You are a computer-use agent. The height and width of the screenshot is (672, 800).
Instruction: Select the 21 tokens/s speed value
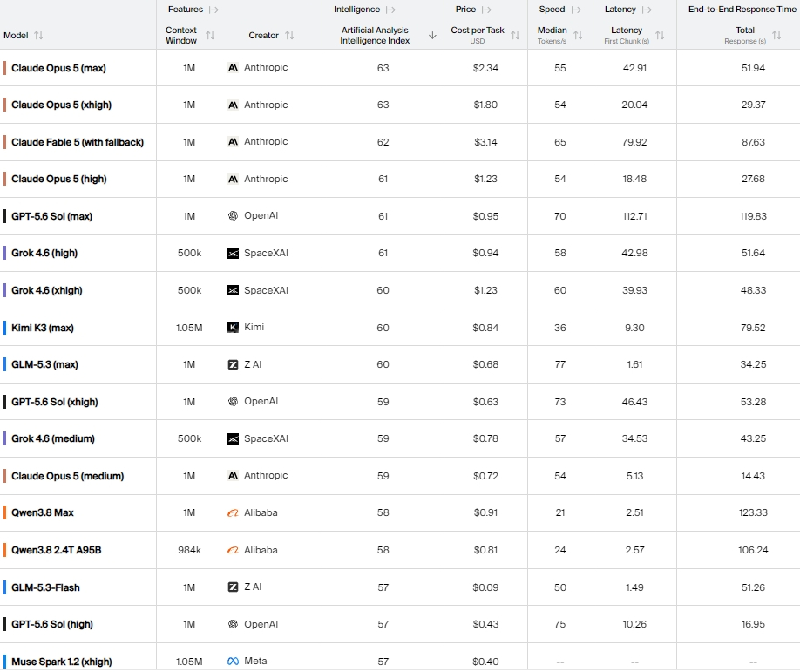point(560,512)
